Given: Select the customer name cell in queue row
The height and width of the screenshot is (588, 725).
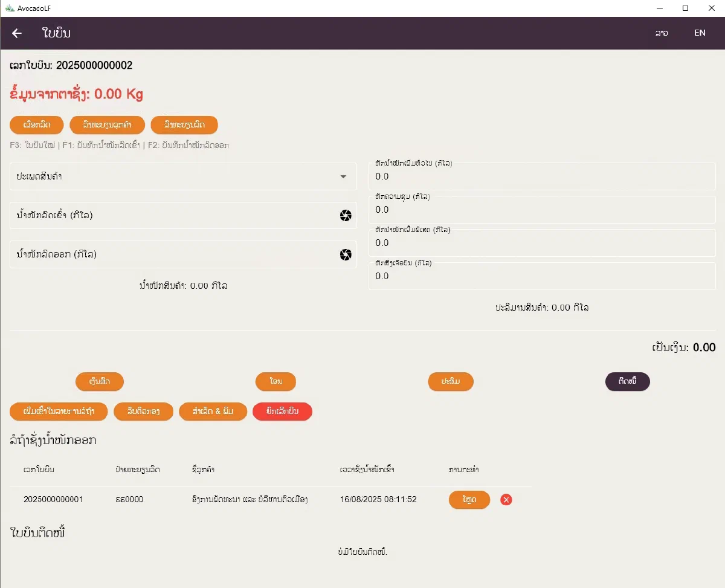Looking at the screenshot, I should pyautogui.click(x=250, y=500).
